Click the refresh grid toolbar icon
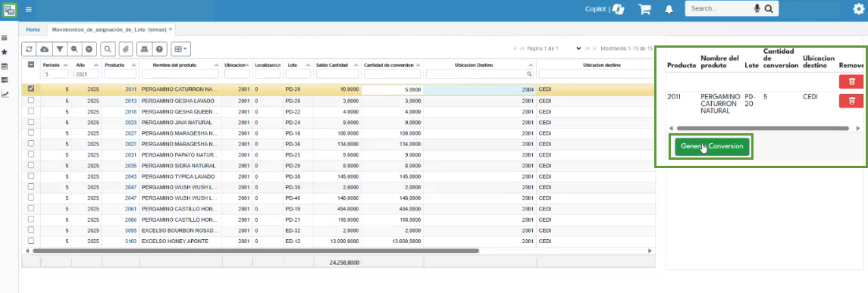 (30, 49)
